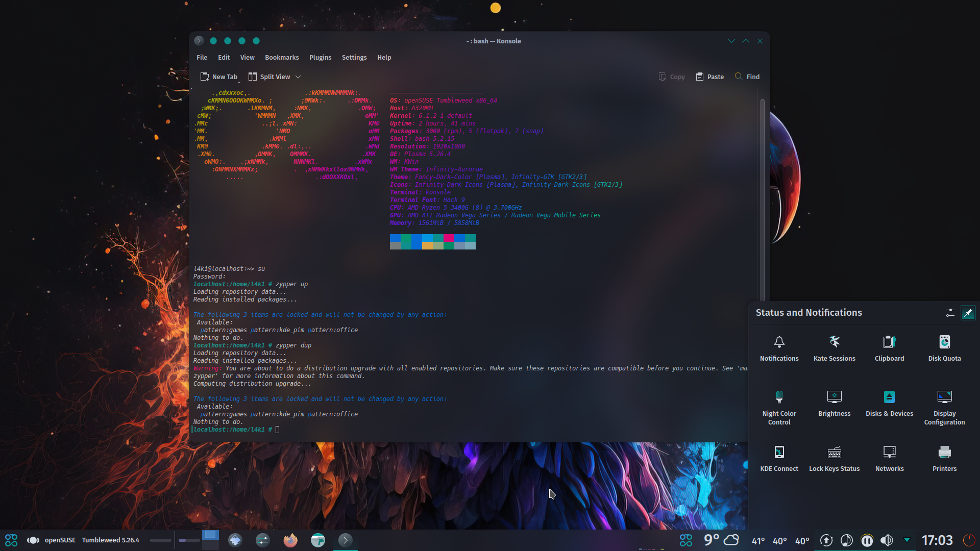Open Display Configuration applet

[x=944, y=408]
